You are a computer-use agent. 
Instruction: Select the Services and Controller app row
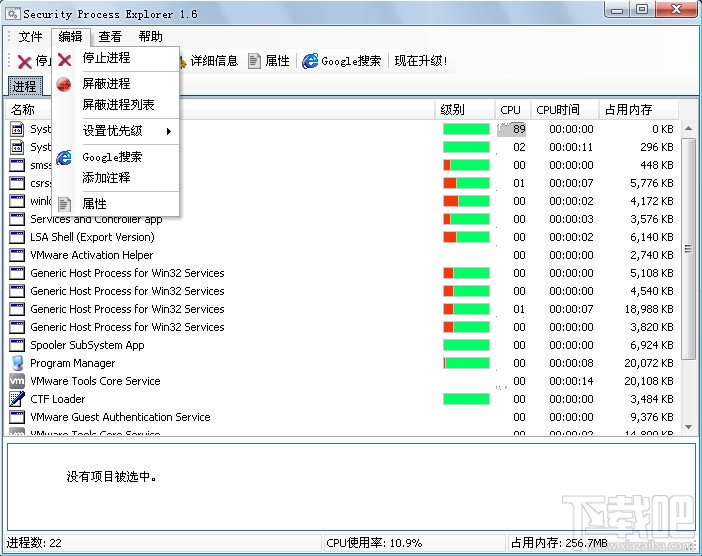343,219
